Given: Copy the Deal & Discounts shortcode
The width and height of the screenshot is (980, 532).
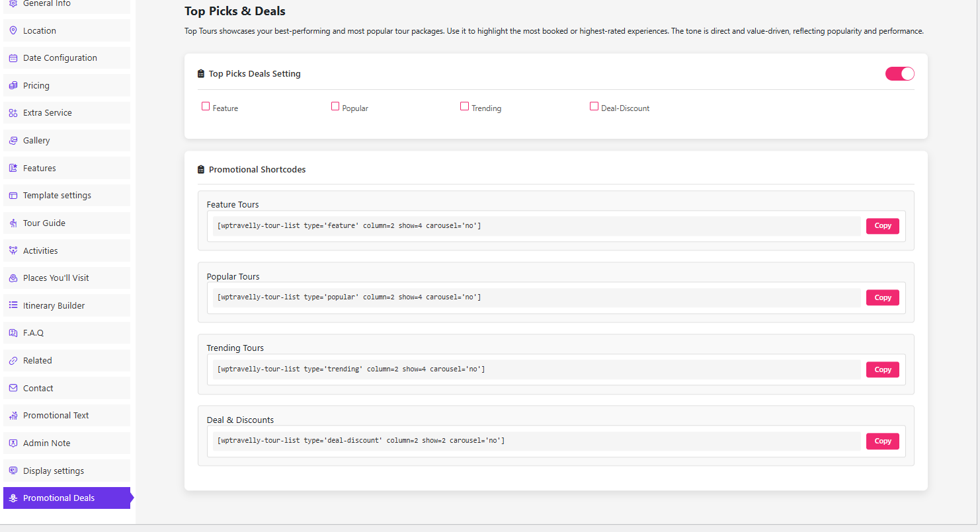Looking at the screenshot, I should click(x=882, y=441).
